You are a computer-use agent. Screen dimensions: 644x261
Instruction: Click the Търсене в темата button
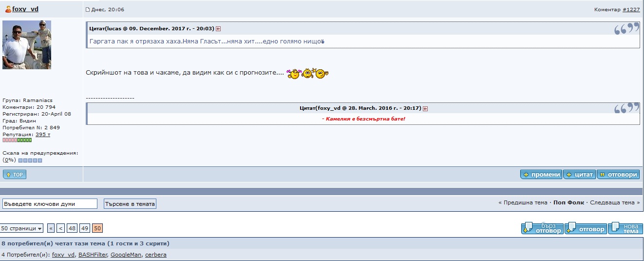130,204
